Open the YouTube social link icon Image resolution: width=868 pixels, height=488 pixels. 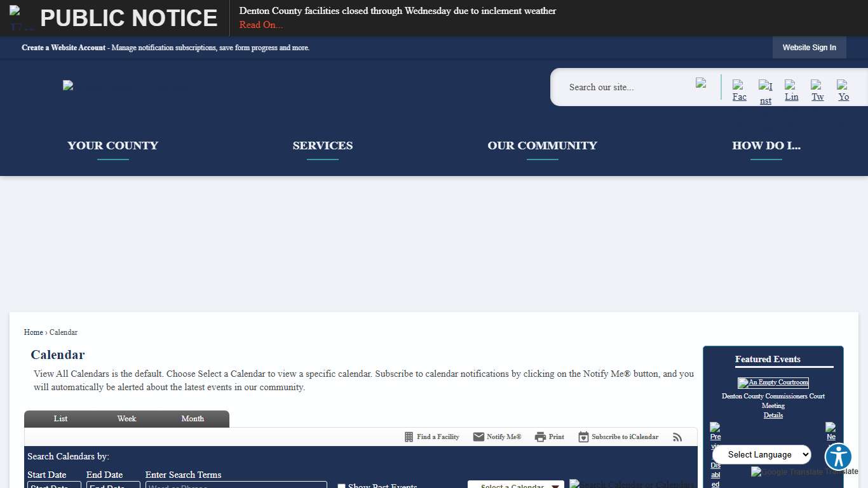(843, 90)
